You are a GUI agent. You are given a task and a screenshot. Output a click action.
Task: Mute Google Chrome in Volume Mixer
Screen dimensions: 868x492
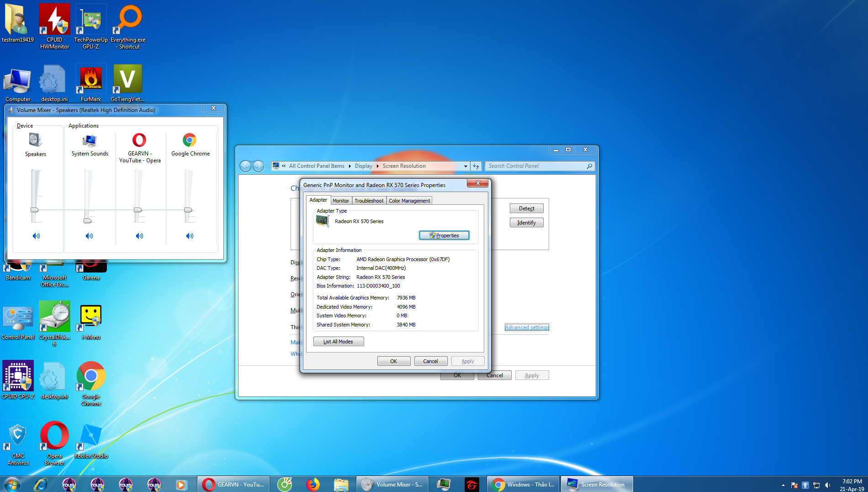190,236
